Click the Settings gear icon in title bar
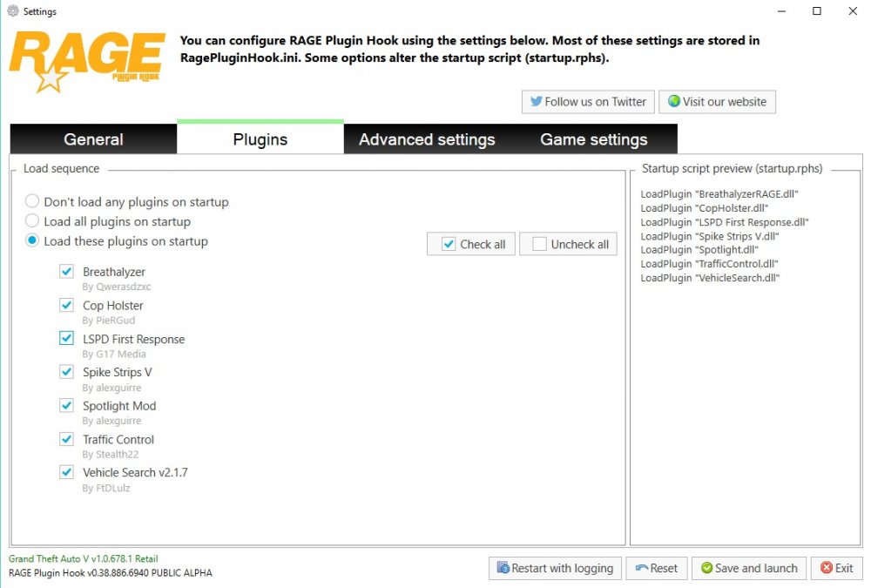 (13, 10)
